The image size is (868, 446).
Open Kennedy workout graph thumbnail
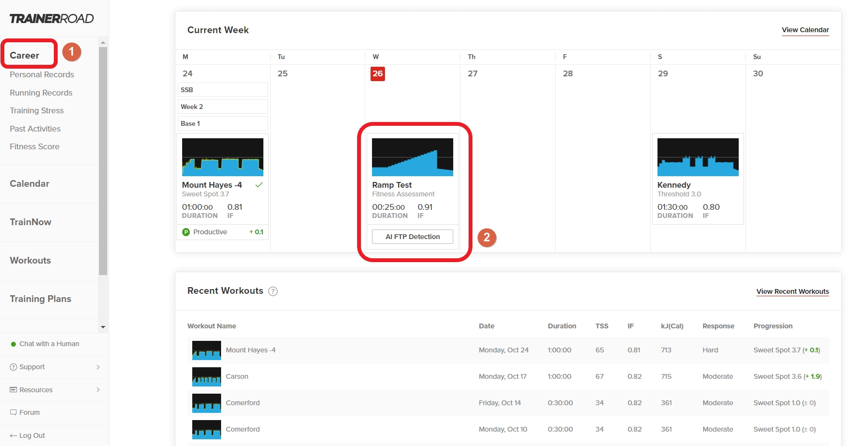[x=698, y=157]
